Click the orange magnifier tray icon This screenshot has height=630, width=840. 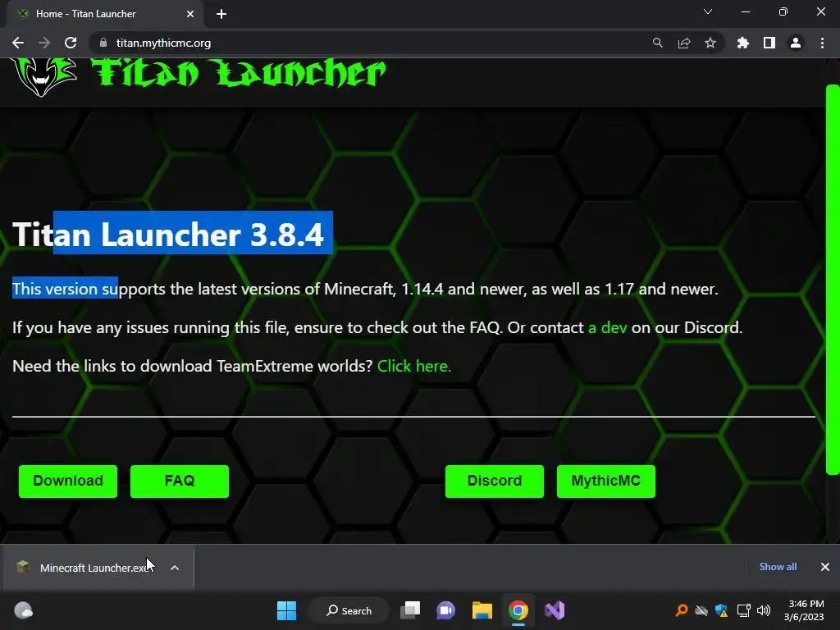tap(682, 610)
